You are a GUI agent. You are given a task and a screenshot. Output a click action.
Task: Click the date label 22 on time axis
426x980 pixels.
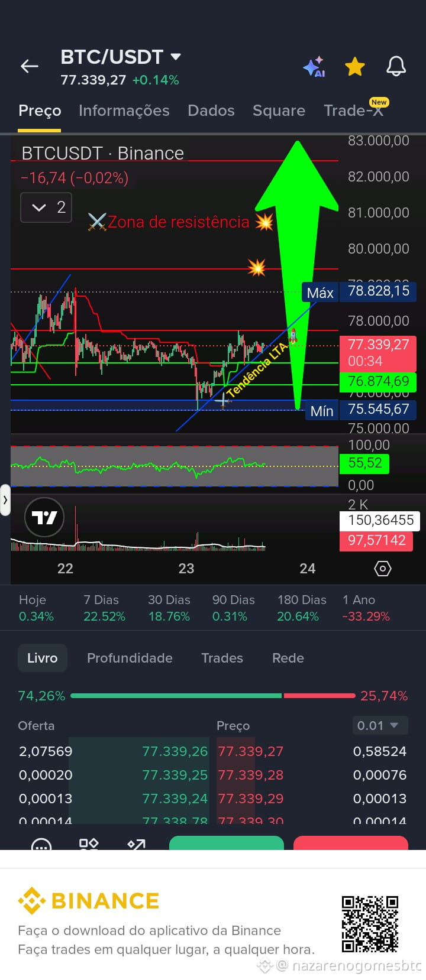tap(65, 569)
